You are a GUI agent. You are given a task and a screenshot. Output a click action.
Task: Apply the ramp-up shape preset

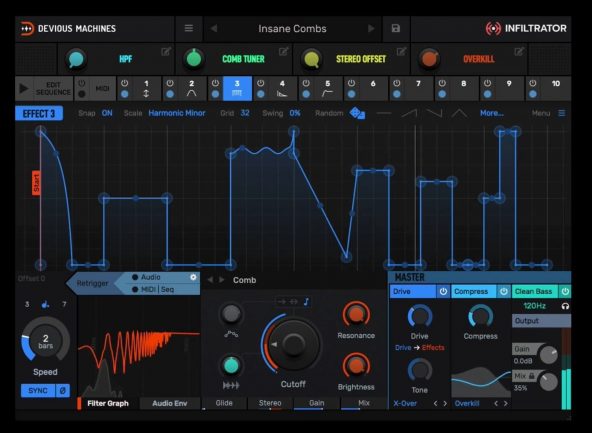point(409,113)
